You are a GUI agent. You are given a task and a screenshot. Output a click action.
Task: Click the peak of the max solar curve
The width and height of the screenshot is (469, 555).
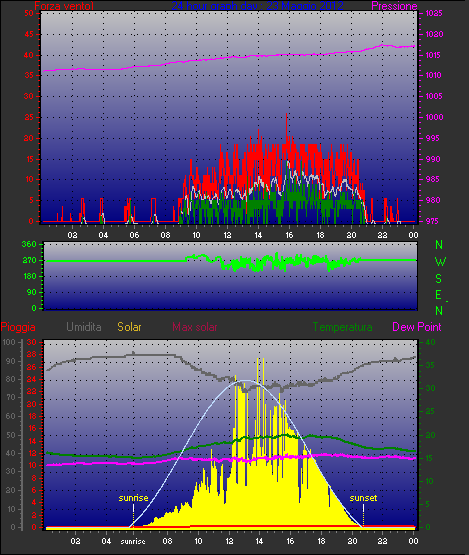click(x=246, y=381)
